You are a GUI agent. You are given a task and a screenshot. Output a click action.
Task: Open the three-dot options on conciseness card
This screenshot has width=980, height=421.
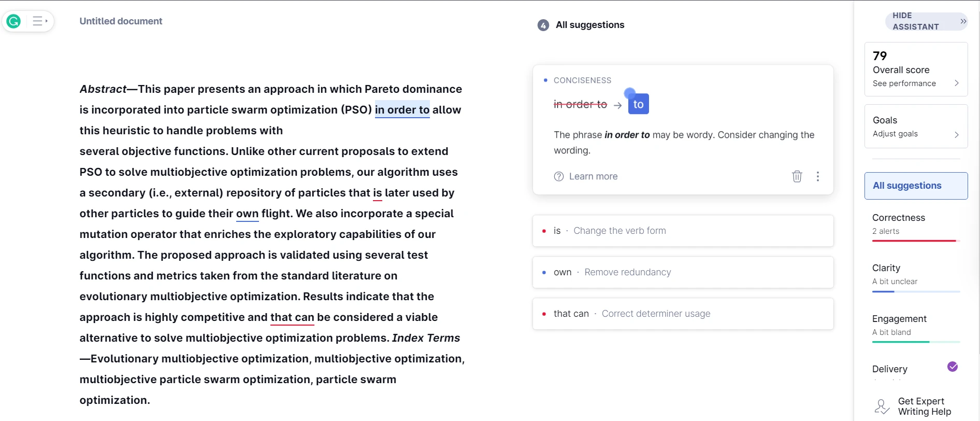pos(818,176)
